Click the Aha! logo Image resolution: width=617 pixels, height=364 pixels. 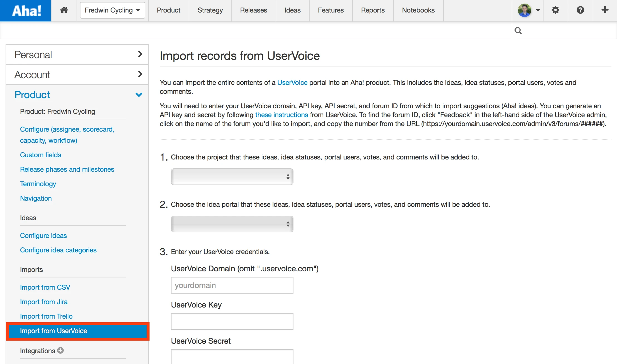pyautogui.click(x=26, y=11)
